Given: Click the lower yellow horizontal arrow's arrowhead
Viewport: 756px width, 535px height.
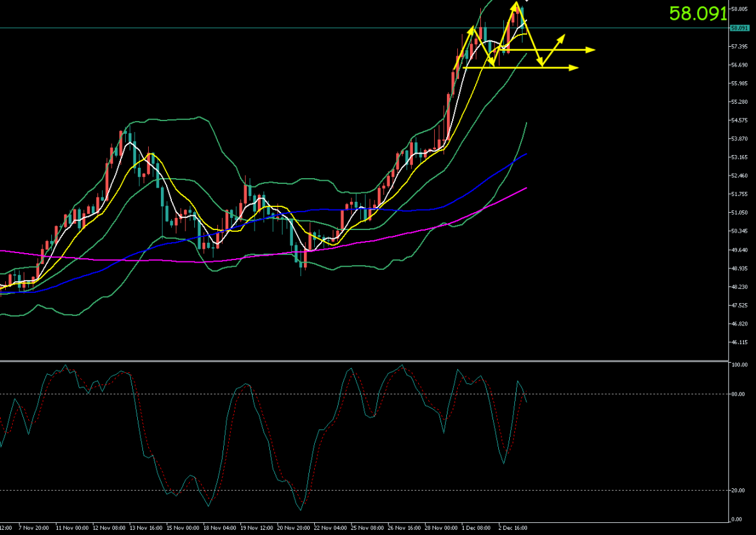Looking at the screenshot, I should tap(575, 67).
